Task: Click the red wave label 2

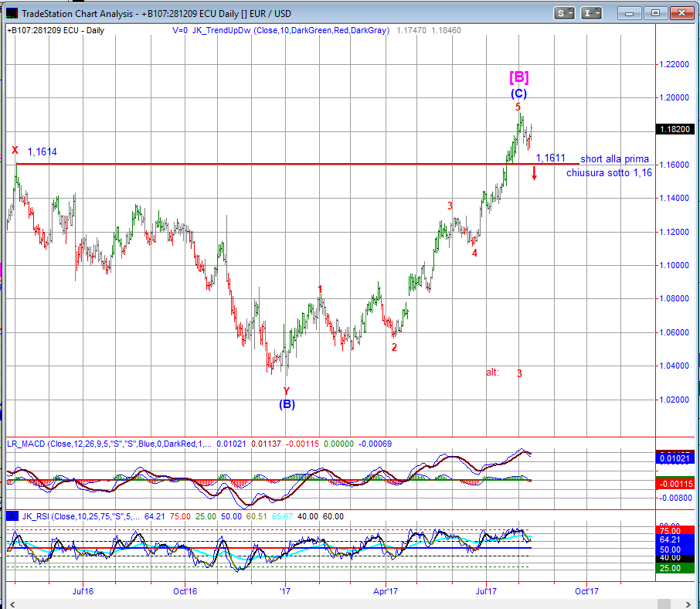Action: click(x=394, y=347)
